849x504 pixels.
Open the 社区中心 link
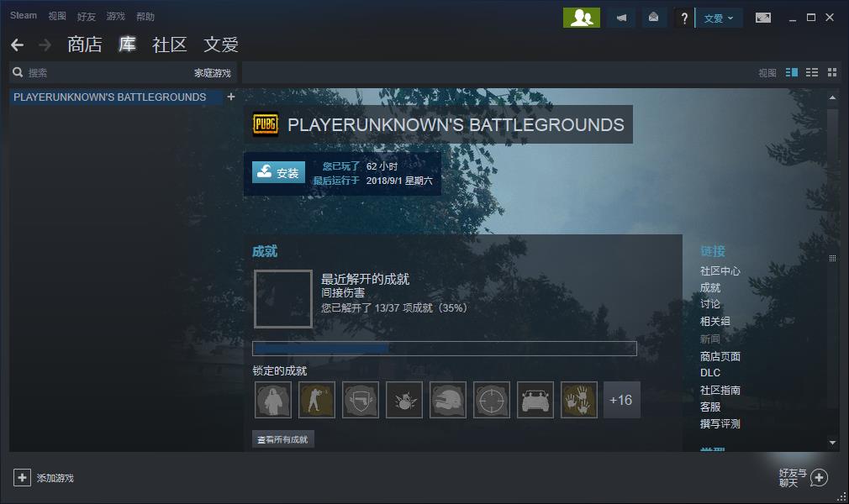(720, 270)
